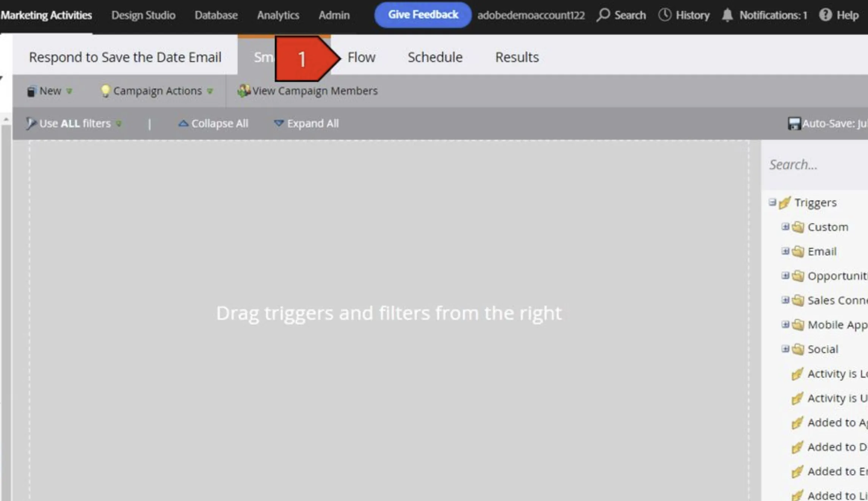This screenshot has width=868, height=501.
Task: Collapse the Triggers tree node
Action: pos(772,202)
